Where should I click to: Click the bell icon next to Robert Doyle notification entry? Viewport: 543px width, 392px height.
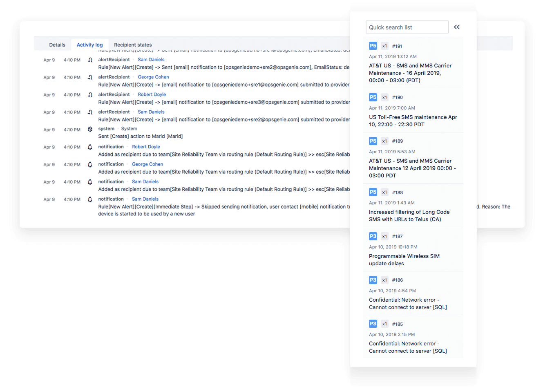pyautogui.click(x=89, y=147)
